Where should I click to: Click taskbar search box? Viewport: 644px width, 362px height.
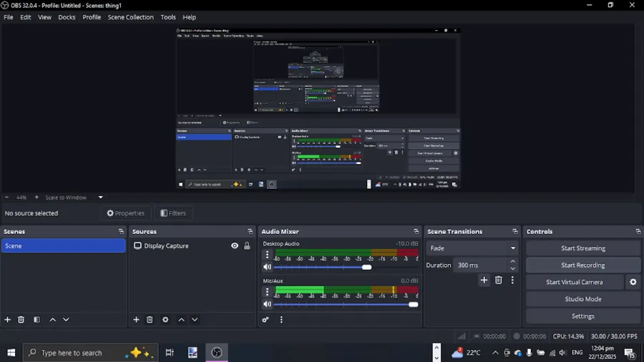(90, 353)
